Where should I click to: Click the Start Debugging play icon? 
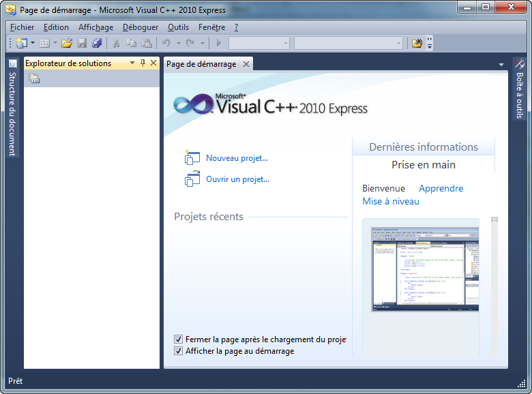click(x=218, y=43)
